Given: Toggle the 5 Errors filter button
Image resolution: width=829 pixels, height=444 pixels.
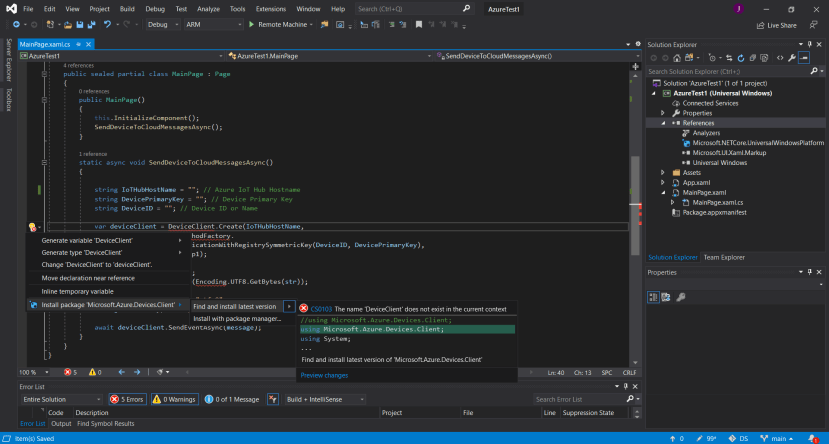Looking at the screenshot, I should pyautogui.click(x=127, y=399).
